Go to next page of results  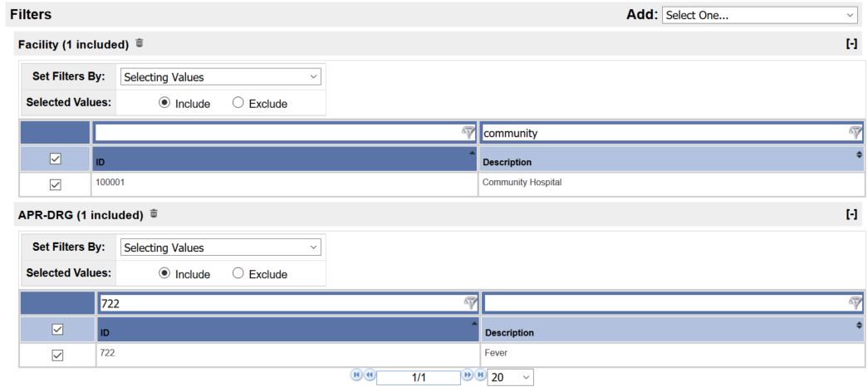[468, 375]
